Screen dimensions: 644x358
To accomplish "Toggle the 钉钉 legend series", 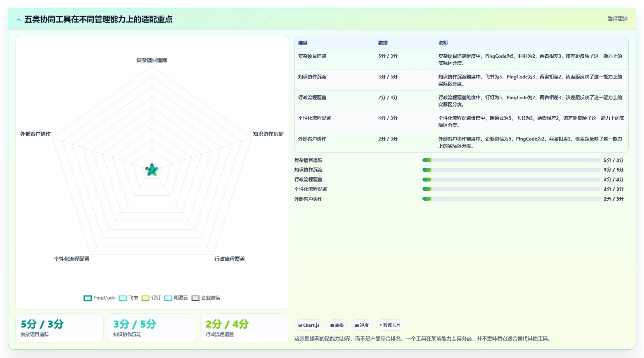I will click(x=151, y=298).
